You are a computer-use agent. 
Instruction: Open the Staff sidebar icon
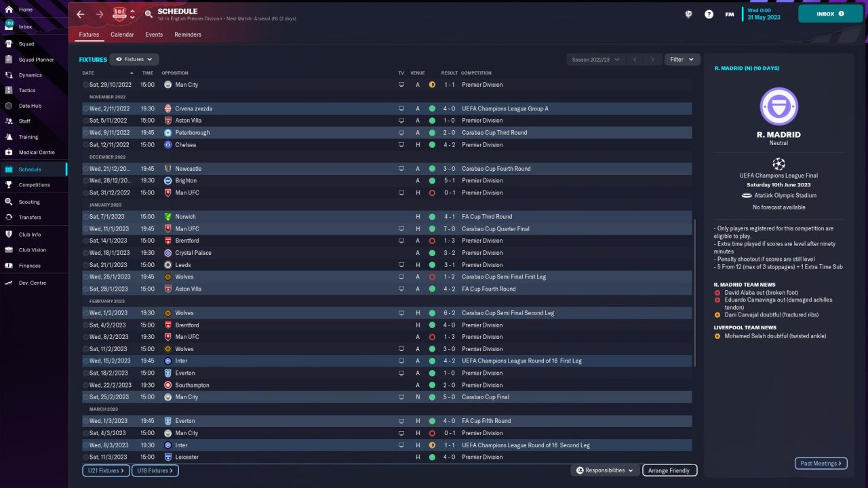[x=9, y=121]
